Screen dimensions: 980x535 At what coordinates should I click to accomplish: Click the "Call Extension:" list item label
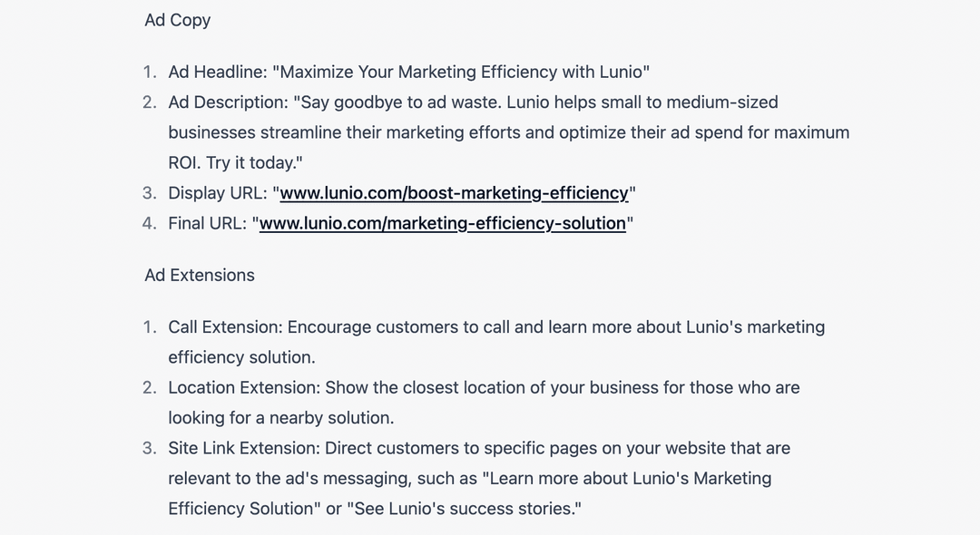[225, 327]
